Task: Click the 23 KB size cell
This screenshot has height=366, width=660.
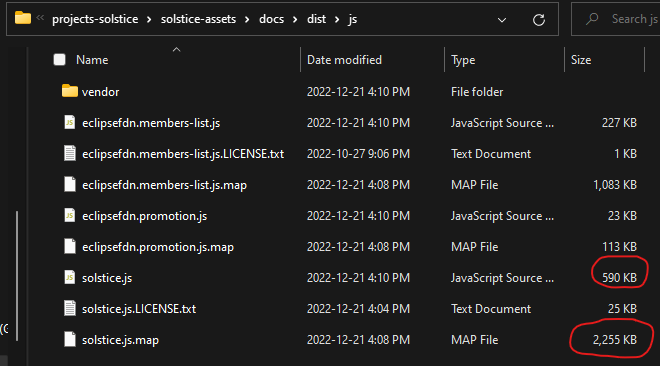Action: pos(622,216)
